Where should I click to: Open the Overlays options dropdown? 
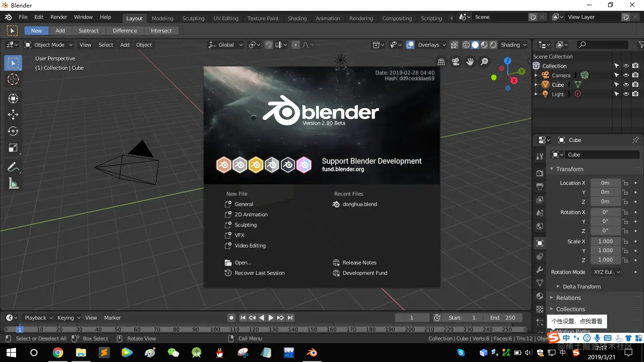432,45
